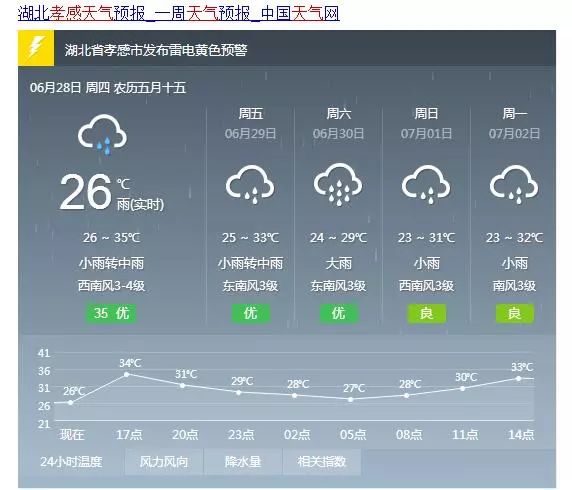
Task: Select the Saturday heavy rain icon
Action: 338,184
